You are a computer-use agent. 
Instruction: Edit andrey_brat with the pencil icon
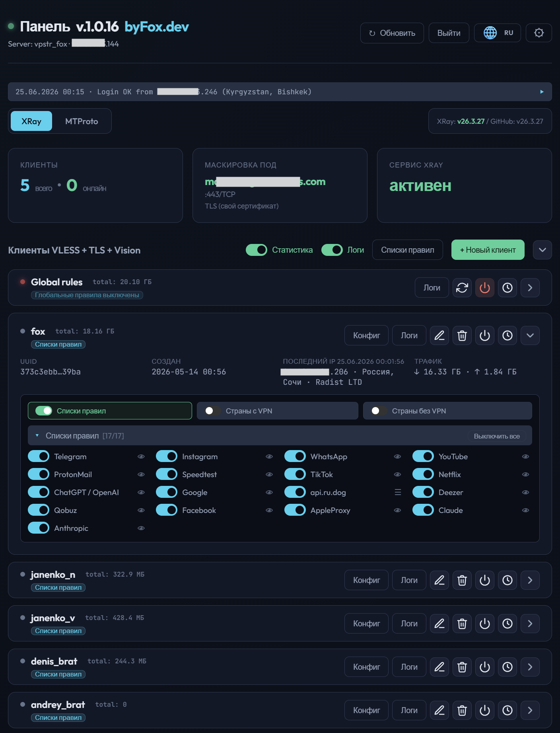pyautogui.click(x=439, y=710)
